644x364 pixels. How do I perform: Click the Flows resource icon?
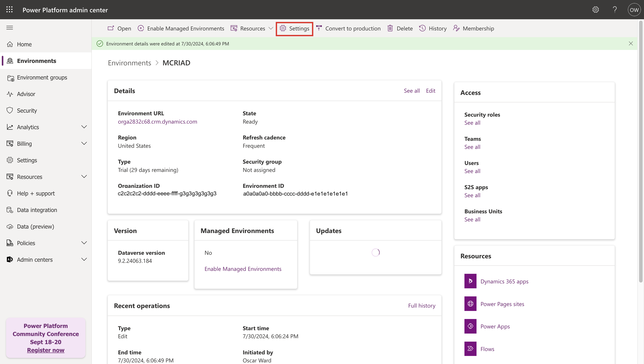click(x=470, y=349)
